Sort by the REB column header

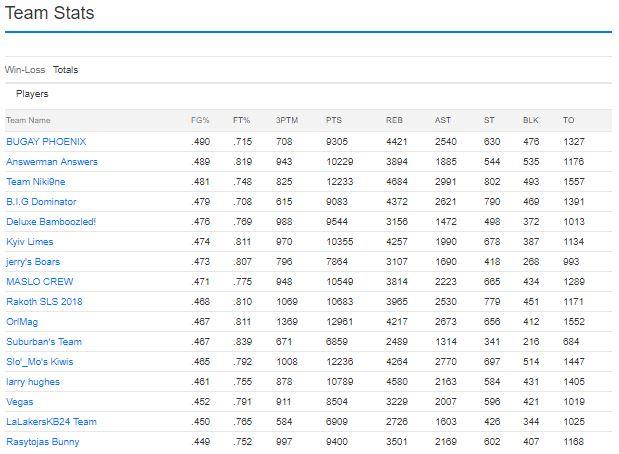pos(394,120)
